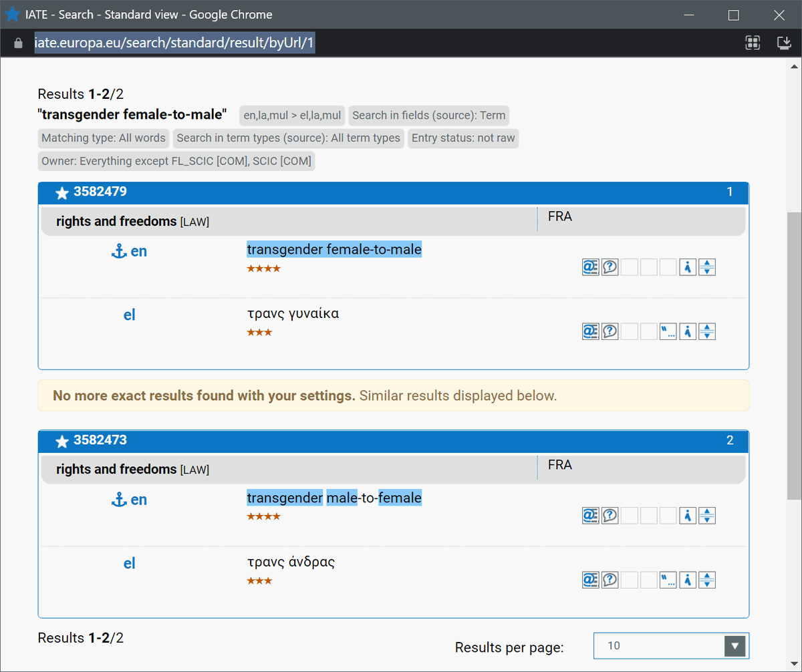Open the term transgender female-to-male

334,250
